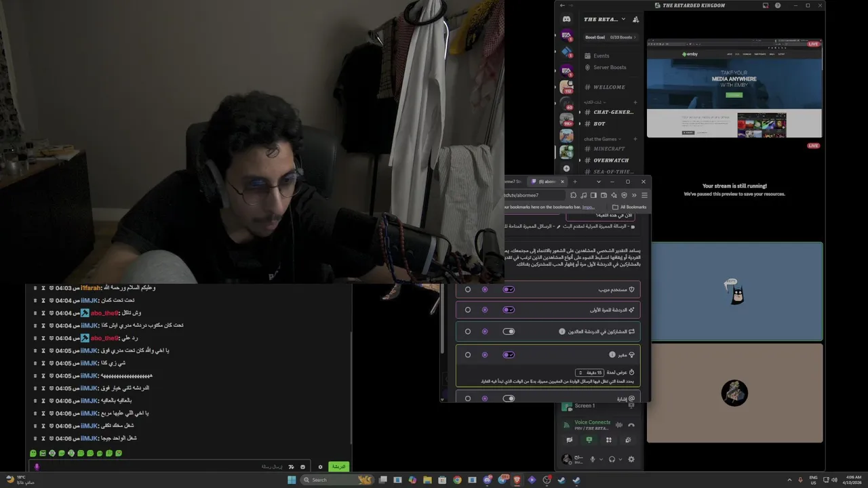Select empty radio in مستخدم مريب row
The width and height of the screenshot is (868, 488).
coord(467,289)
